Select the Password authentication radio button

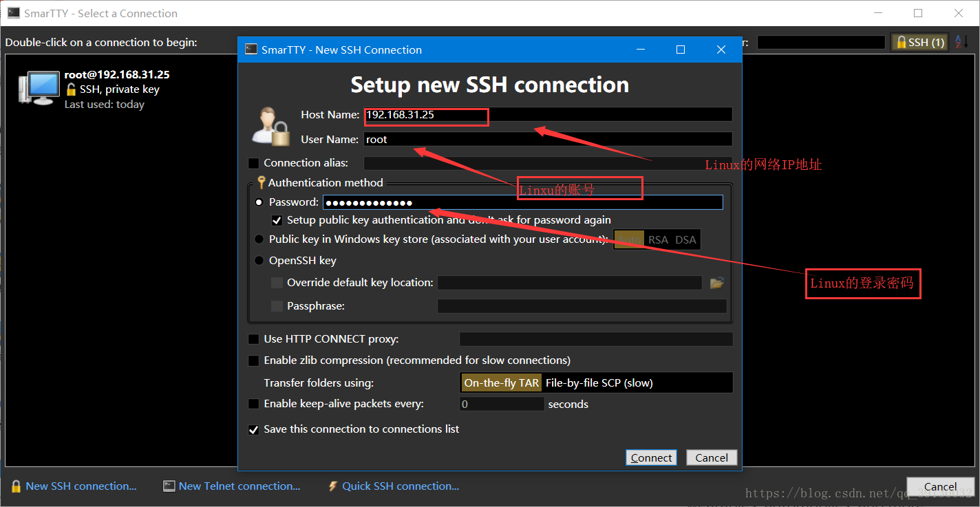coord(259,202)
